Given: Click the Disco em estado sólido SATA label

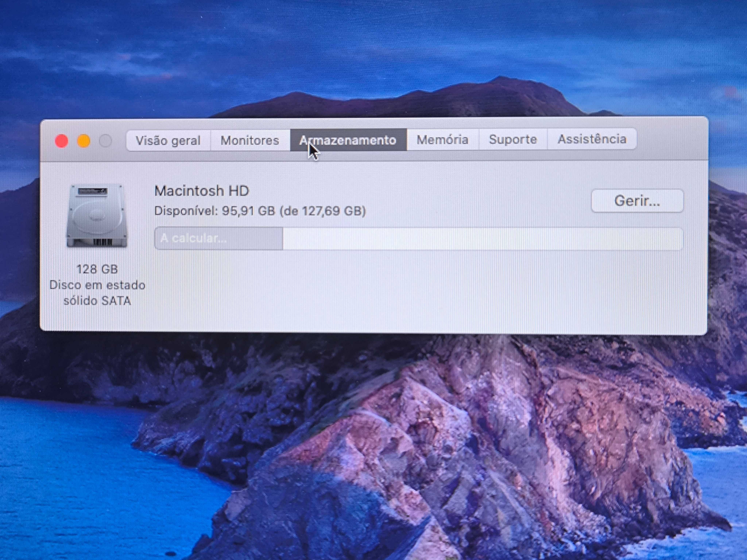Looking at the screenshot, I should click(97, 293).
